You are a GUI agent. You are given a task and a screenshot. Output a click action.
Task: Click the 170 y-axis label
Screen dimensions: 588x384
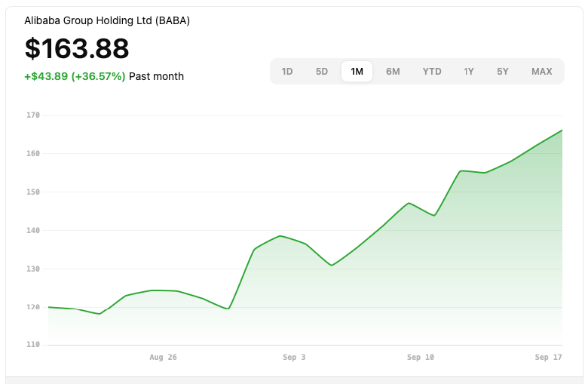click(x=33, y=115)
